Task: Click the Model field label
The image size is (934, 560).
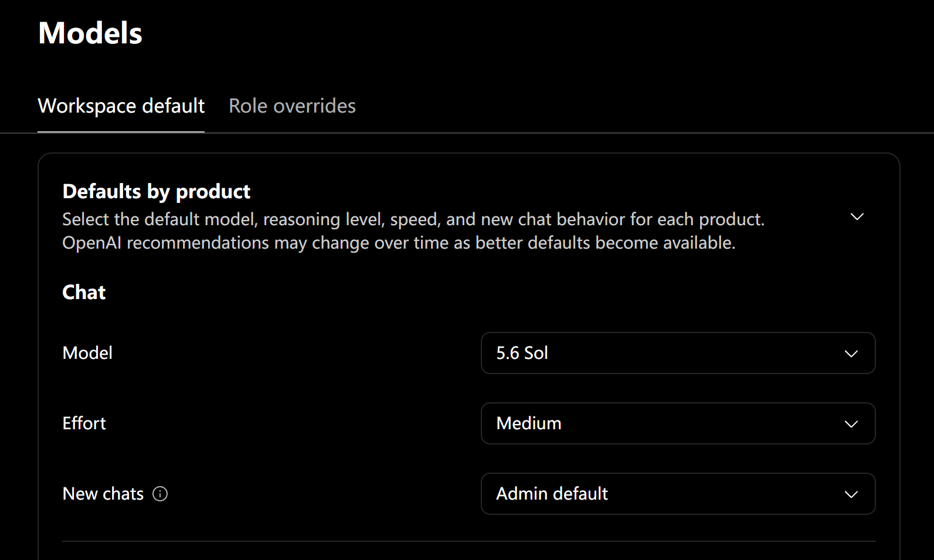Action: tap(87, 353)
